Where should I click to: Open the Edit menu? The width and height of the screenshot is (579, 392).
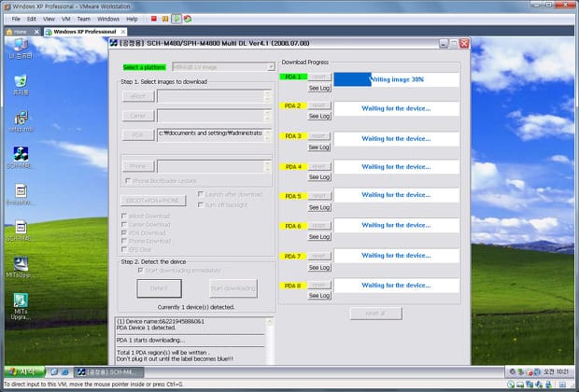(x=32, y=19)
